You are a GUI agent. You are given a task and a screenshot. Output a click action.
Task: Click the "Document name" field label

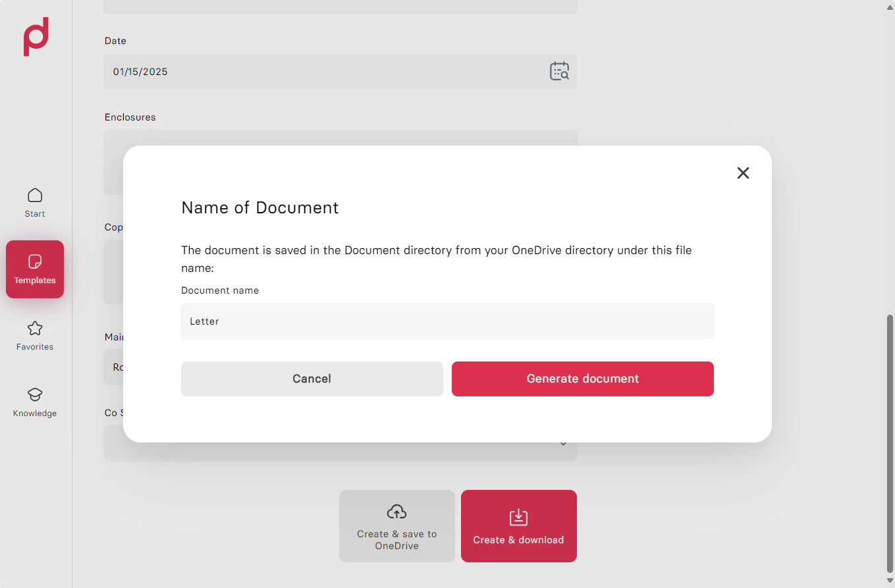click(220, 290)
